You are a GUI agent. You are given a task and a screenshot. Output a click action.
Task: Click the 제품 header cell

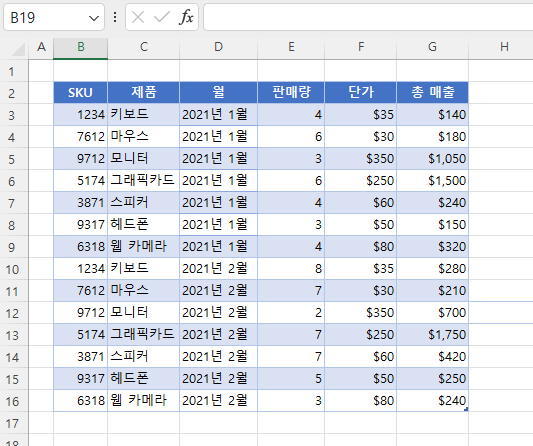coord(143,92)
